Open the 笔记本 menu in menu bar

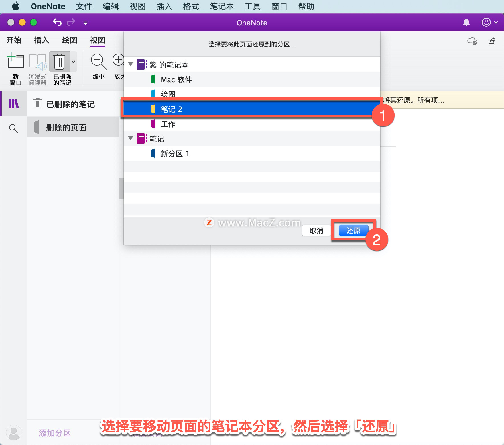coord(222,6)
